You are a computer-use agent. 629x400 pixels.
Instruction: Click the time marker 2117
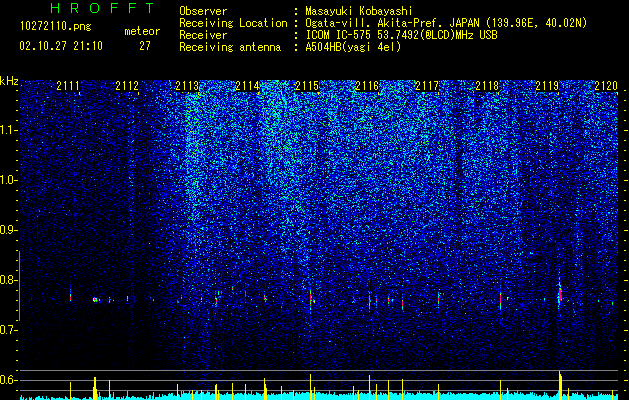427,86
